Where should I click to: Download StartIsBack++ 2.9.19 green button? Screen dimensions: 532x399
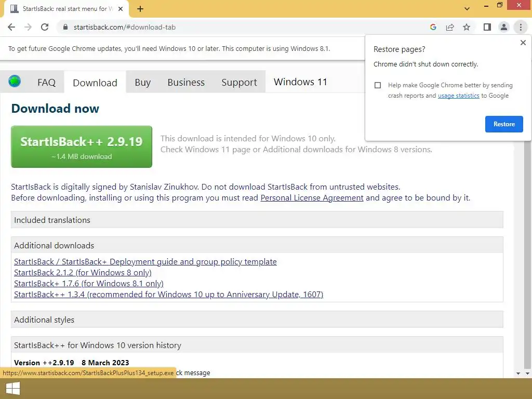pyautogui.click(x=82, y=147)
